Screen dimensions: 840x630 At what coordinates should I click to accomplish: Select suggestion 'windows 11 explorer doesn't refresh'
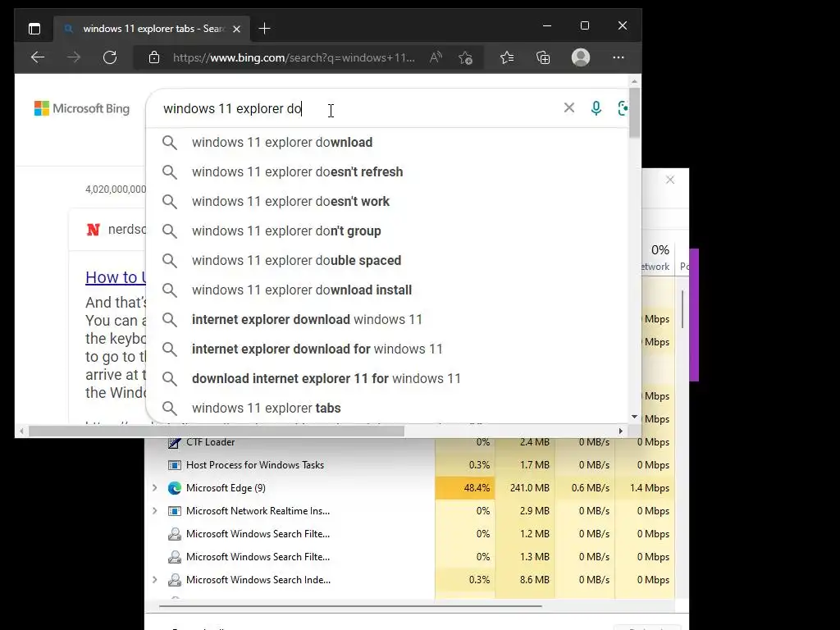tap(387, 172)
